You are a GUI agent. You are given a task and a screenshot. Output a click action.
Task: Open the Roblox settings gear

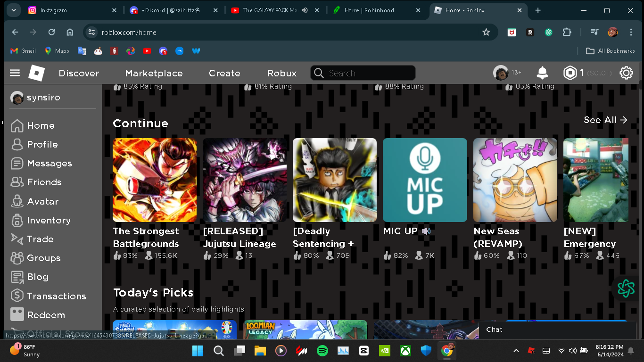point(626,73)
